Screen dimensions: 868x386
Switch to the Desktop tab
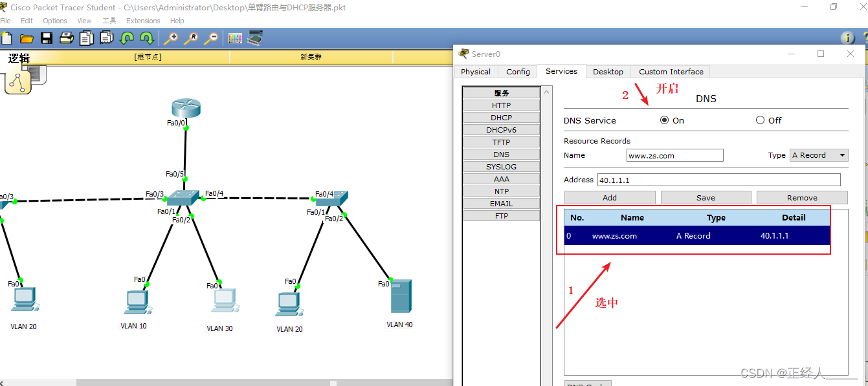coord(608,71)
